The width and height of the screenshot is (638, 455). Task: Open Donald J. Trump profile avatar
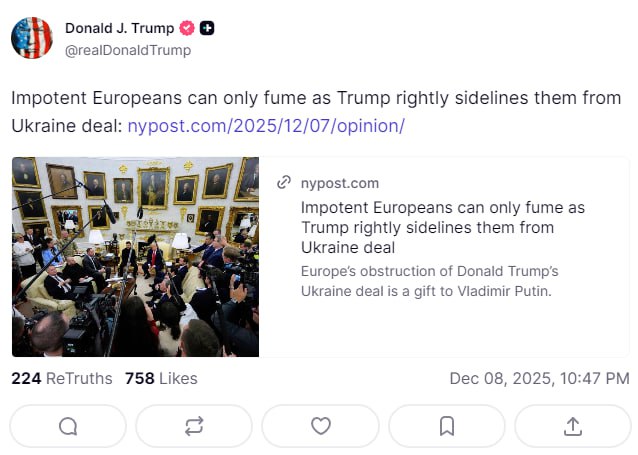31,38
